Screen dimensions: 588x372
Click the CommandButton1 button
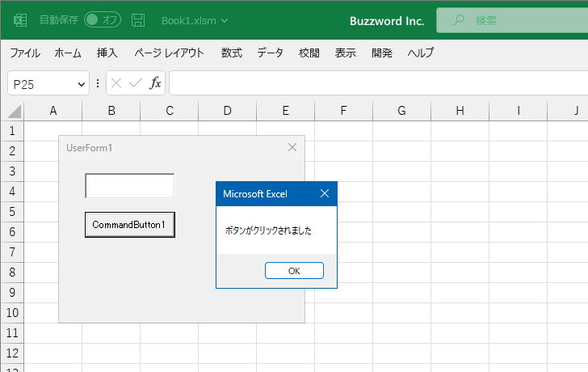tap(130, 225)
